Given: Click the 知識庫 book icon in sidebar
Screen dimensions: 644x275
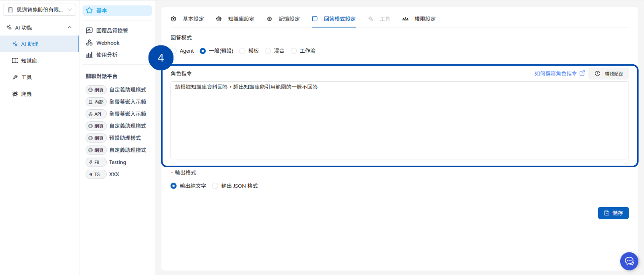Looking at the screenshot, I should (x=15, y=61).
